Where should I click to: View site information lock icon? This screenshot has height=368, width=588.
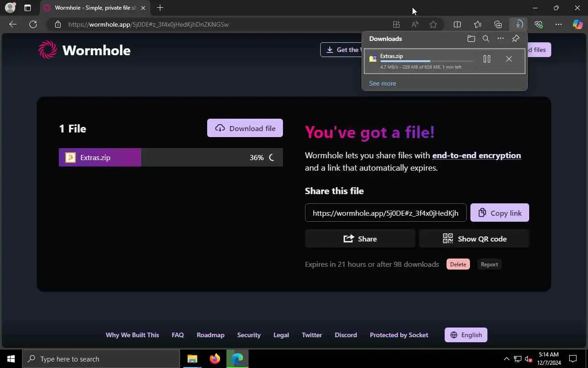pos(57,24)
